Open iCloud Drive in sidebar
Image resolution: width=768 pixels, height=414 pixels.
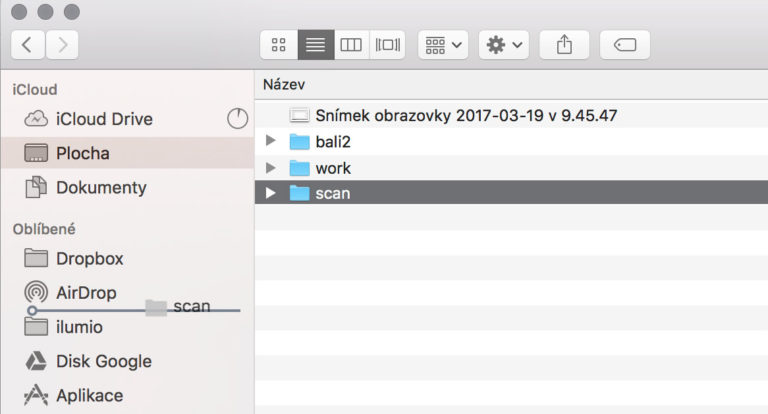click(103, 119)
